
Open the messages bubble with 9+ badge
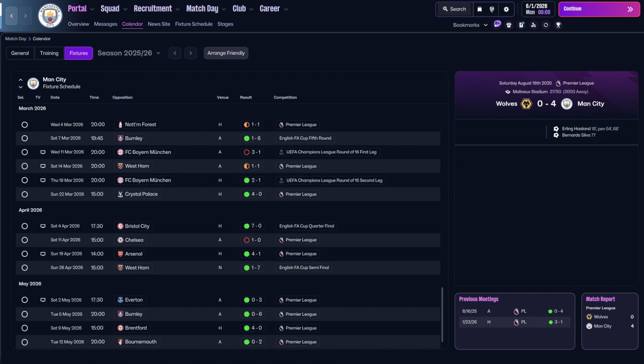coord(497,24)
